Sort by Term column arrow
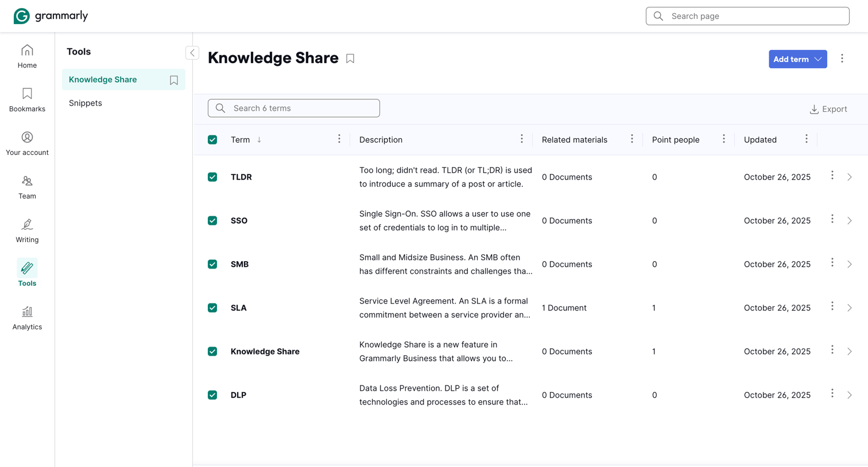The width and height of the screenshot is (868, 467). 259,140
